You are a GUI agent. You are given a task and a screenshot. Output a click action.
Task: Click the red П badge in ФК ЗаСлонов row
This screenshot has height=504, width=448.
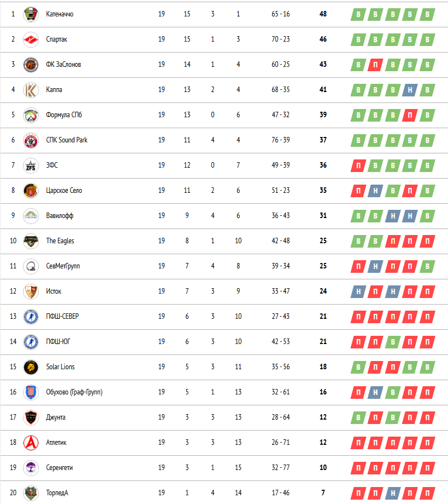(375, 65)
